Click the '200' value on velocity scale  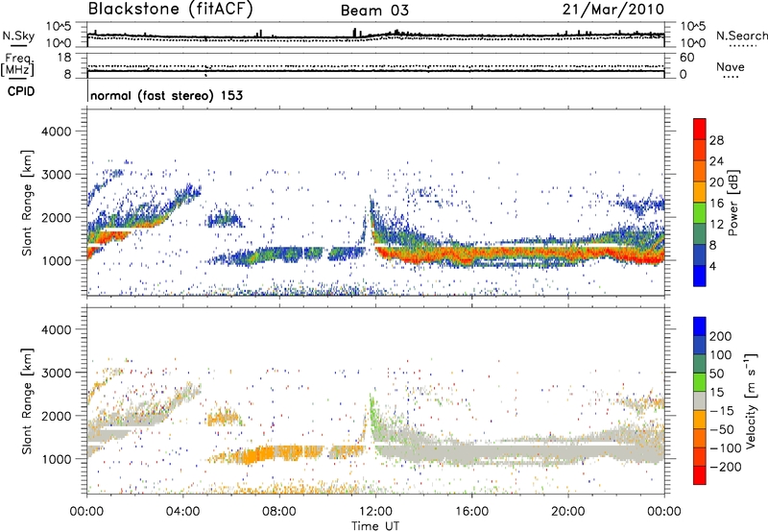tap(721, 336)
